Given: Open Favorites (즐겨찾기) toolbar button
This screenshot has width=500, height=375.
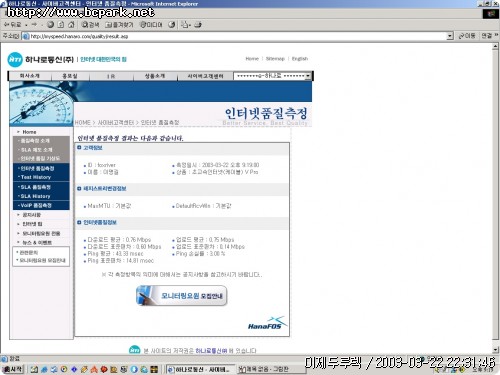Looking at the screenshot, I should tap(119, 25).
